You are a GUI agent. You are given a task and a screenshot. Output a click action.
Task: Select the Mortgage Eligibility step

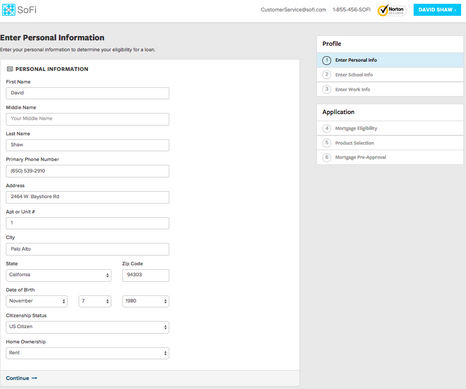point(390,128)
